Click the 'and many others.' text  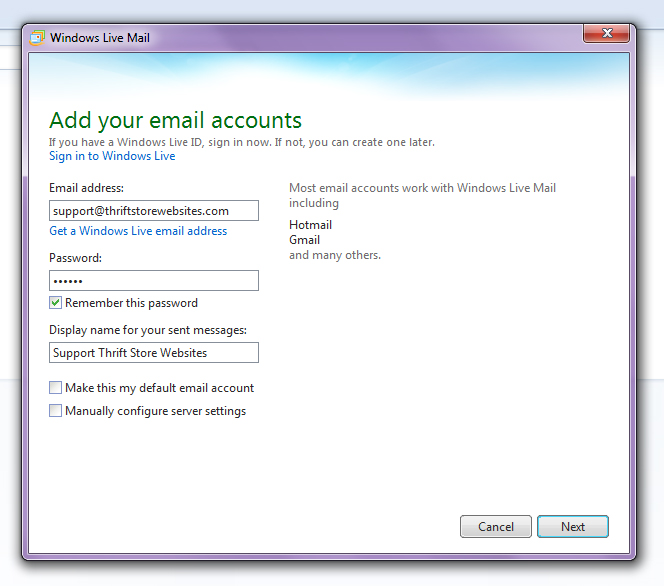(335, 255)
